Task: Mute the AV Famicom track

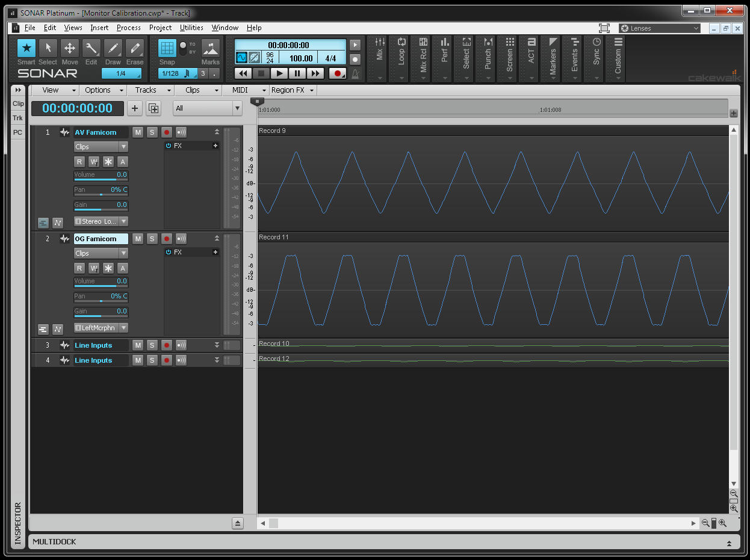Action: pyautogui.click(x=138, y=132)
